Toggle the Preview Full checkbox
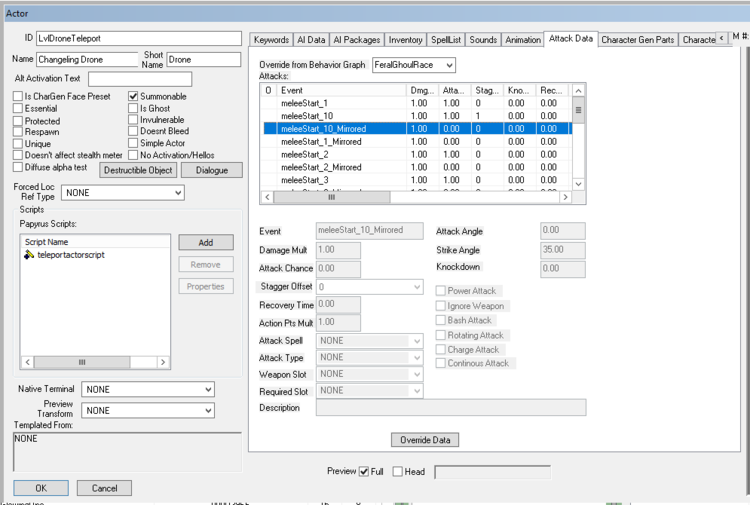Image resolution: width=750 pixels, height=505 pixels. pyautogui.click(x=364, y=472)
